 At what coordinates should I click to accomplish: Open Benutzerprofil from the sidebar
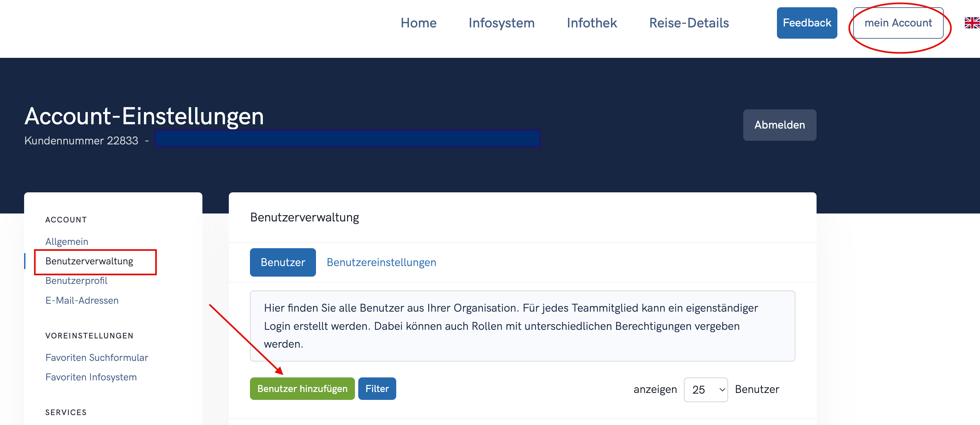[x=76, y=281]
